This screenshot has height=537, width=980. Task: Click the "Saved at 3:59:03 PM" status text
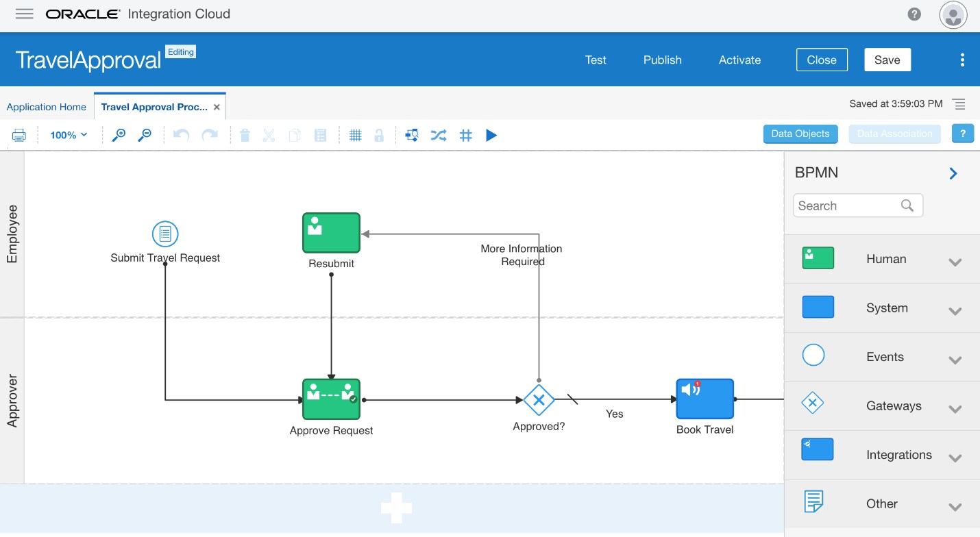(896, 104)
